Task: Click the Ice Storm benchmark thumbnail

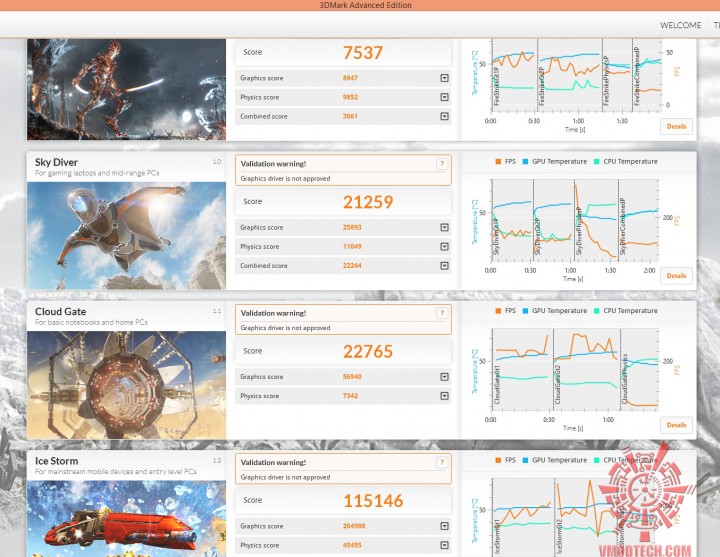Action: 126,519
